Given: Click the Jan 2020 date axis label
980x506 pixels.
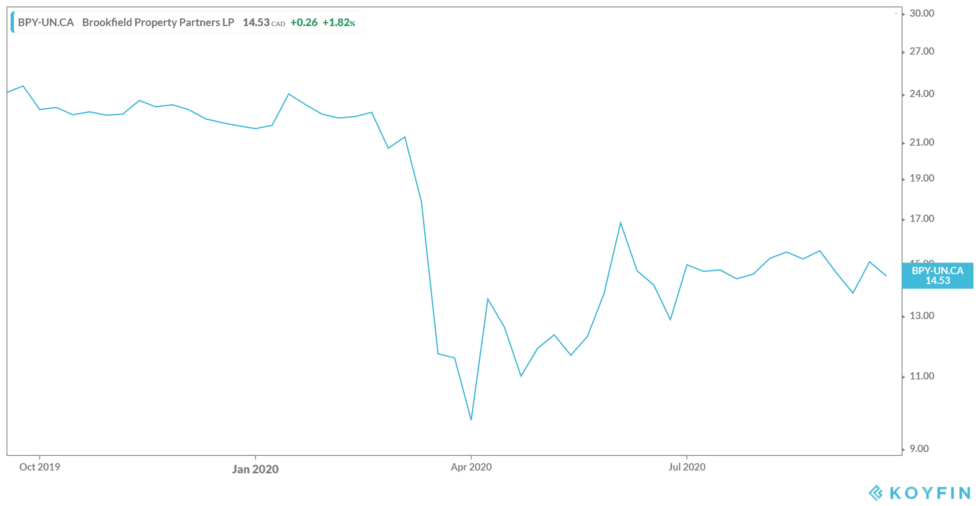Looking at the screenshot, I should pyautogui.click(x=255, y=469).
